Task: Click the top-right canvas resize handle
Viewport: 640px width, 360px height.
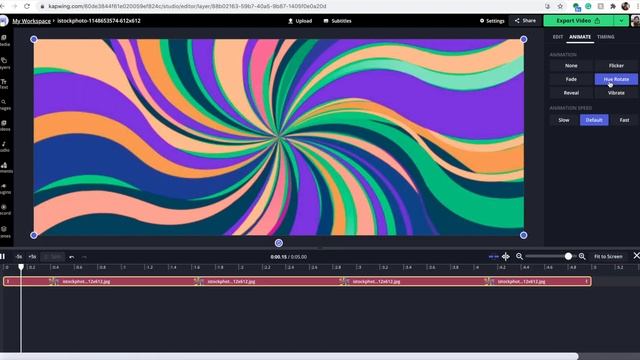Action: [x=524, y=39]
